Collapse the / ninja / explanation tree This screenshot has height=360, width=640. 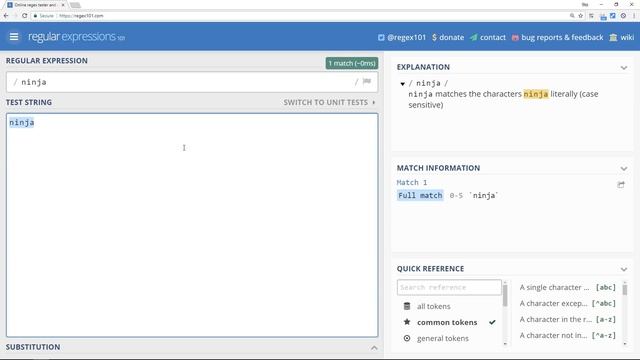coord(402,84)
